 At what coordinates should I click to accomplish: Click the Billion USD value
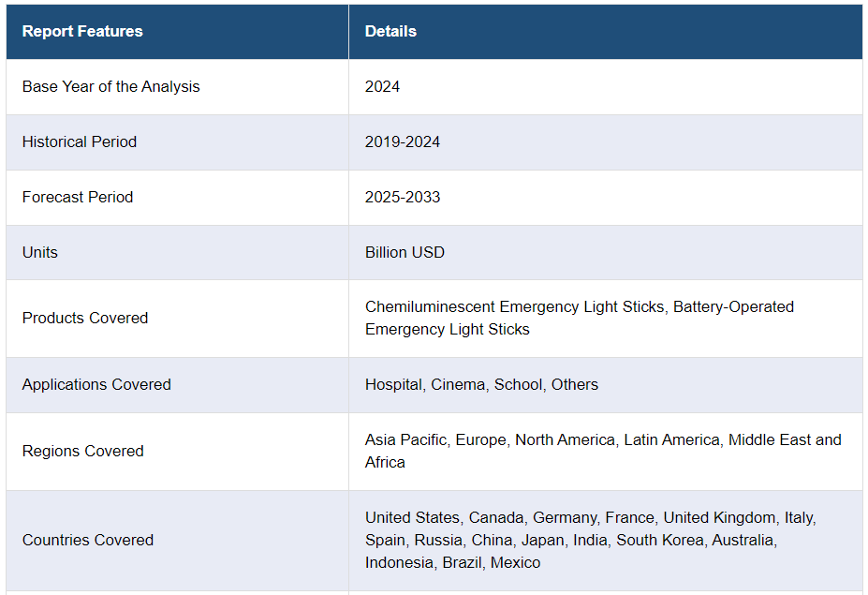(x=405, y=253)
